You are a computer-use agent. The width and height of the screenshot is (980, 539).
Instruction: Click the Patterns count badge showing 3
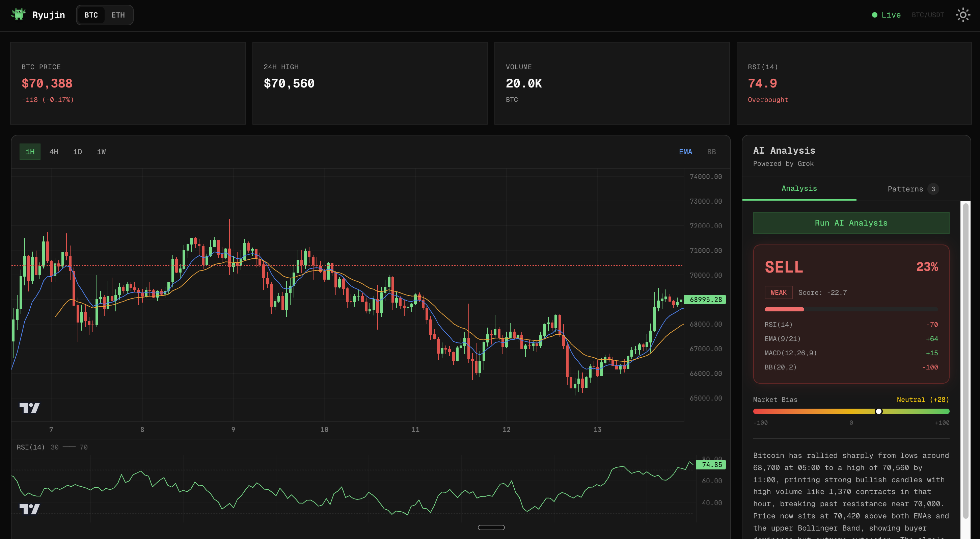(933, 189)
